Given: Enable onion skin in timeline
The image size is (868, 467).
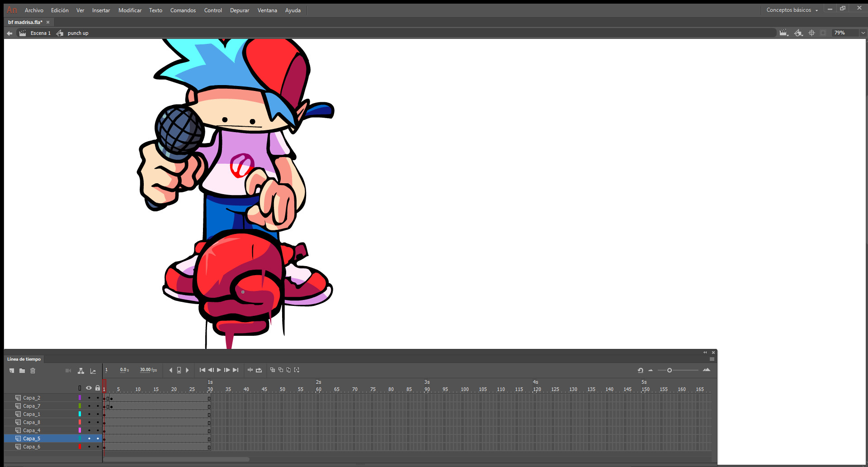Looking at the screenshot, I should click(x=272, y=370).
